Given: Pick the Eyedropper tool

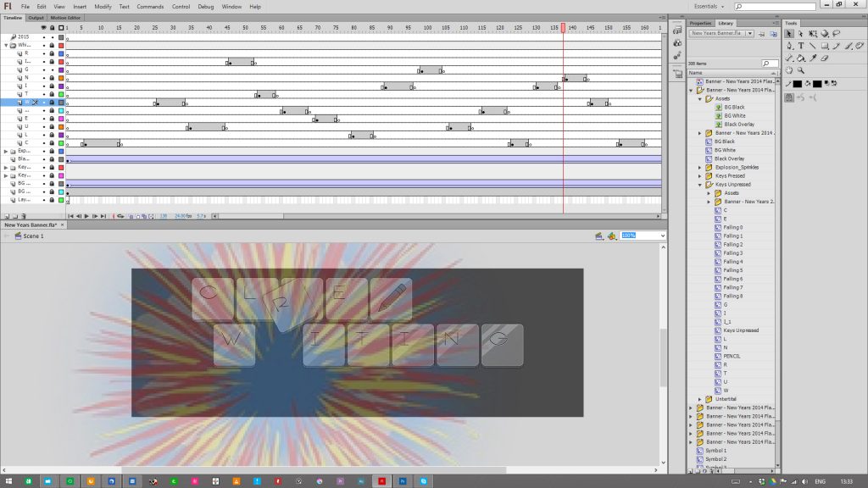Looking at the screenshot, I should click(811, 58).
